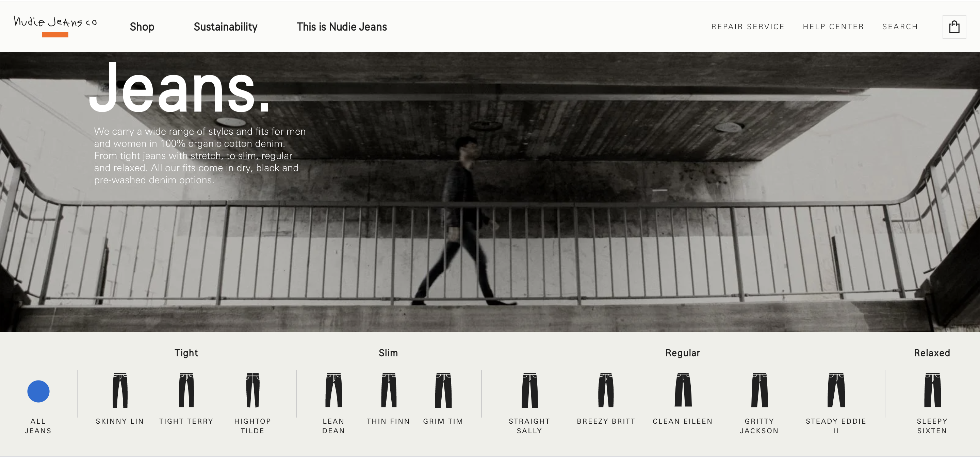
Task: Choose the Skinny Lin jeans icon
Action: coord(120,390)
